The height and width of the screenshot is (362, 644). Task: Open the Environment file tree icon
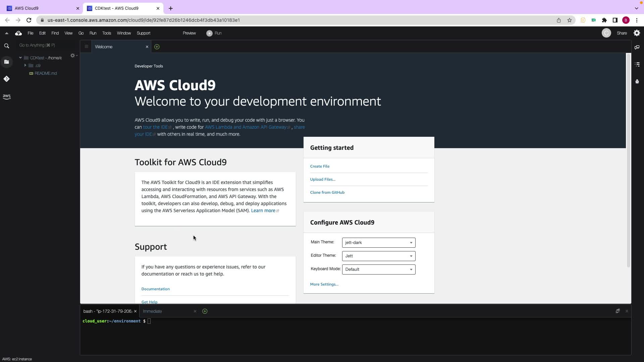coord(6,62)
